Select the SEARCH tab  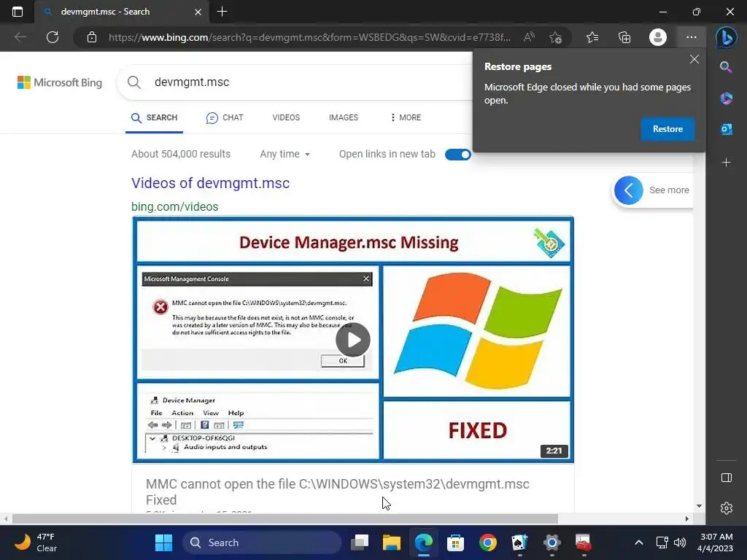pos(155,117)
